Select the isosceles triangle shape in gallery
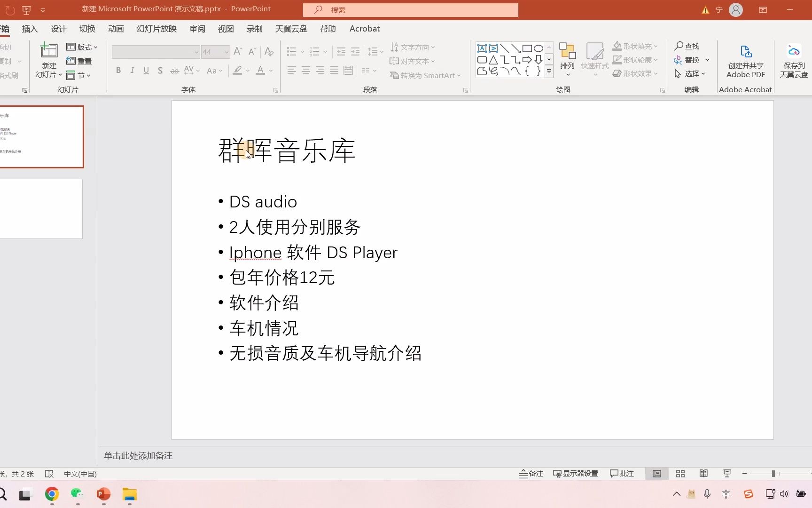The width and height of the screenshot is (812, 508). click(x=493, y=60)
